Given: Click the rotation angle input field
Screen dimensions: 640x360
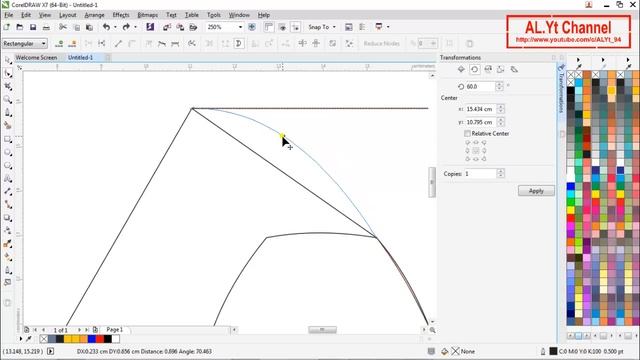Looking at the screenshot, I should 480,87.
